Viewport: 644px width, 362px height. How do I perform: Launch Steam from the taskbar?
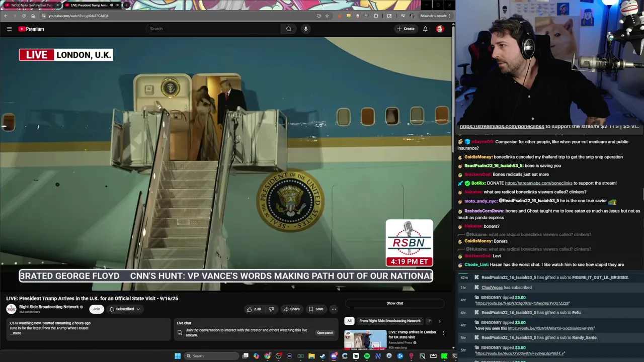[x=323, y=356]
